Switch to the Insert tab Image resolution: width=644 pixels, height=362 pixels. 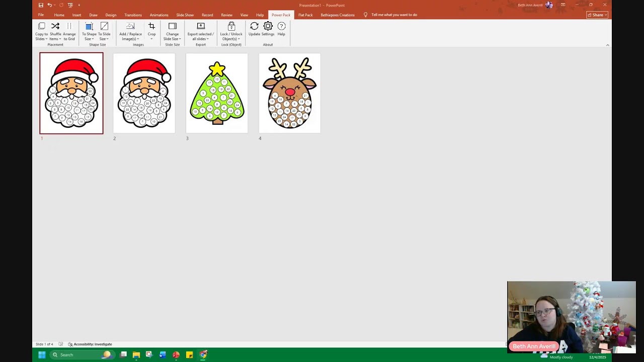tap(76, 15)
